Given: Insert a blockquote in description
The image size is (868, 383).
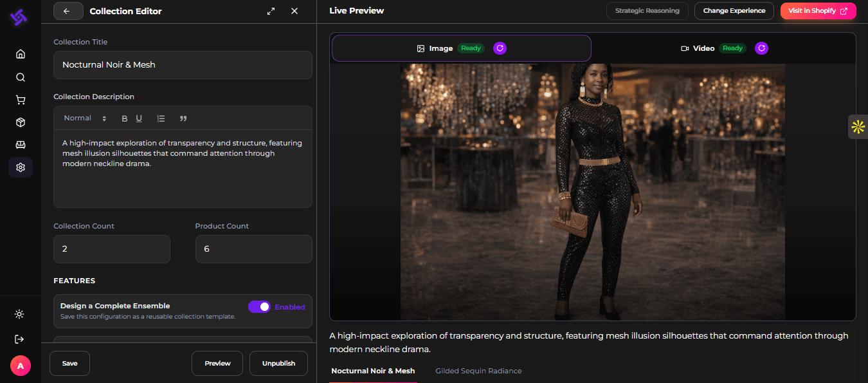Looking at the screenshot, I should pyautogui.click(x=183, y=118).
